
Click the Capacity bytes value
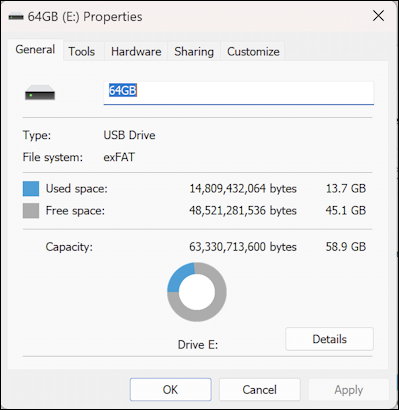coord(243,247)
